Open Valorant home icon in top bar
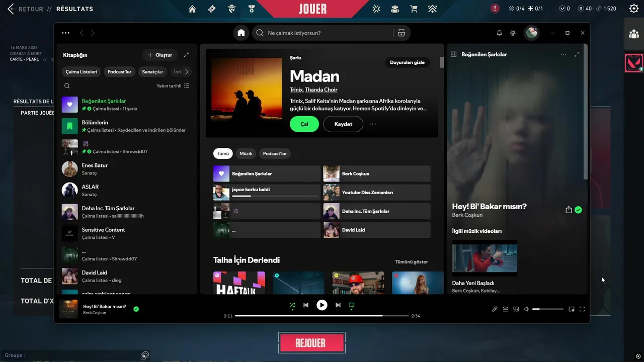Viewport: 644px width, 362px height. click(x=192, y=9)
